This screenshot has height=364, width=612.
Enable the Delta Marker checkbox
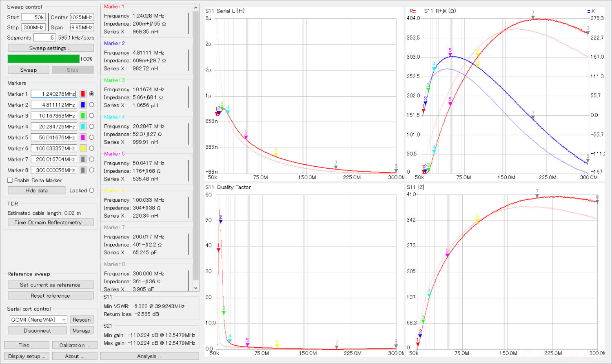(10, 180)
